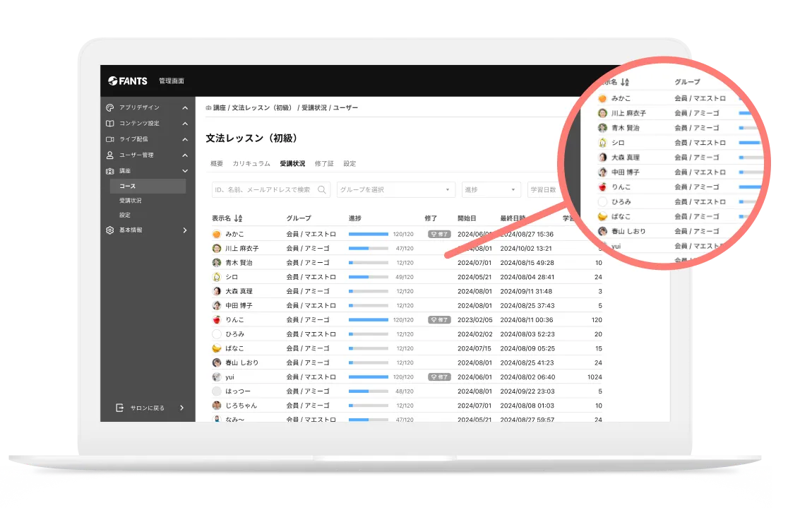Click ばなこ's banana avatar

217,348
